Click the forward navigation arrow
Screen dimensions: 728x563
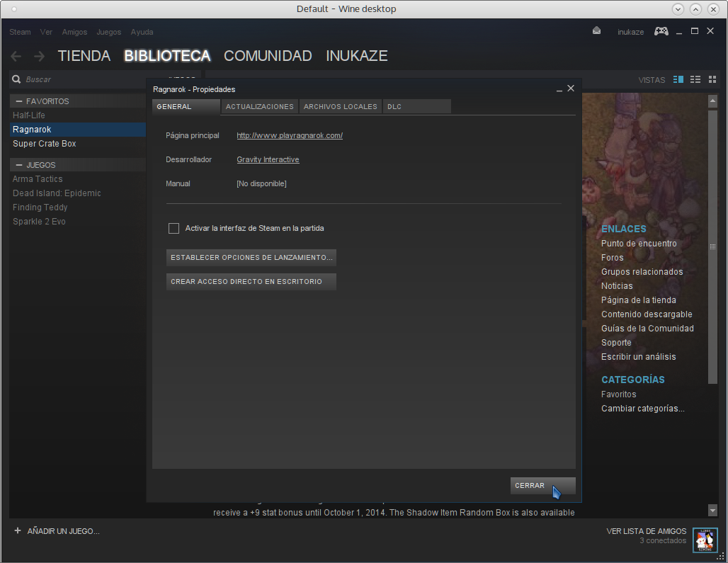40,56
